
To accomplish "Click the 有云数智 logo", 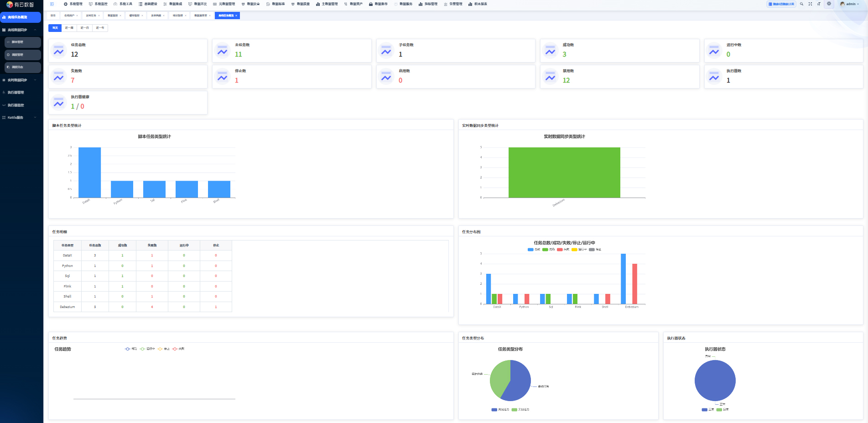I will (21, 5).
